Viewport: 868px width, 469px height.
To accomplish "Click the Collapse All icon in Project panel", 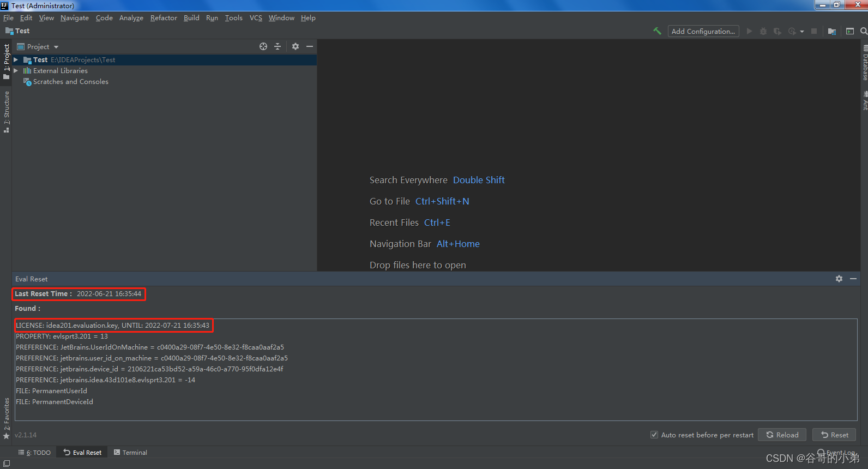I will tap(278, 46).
